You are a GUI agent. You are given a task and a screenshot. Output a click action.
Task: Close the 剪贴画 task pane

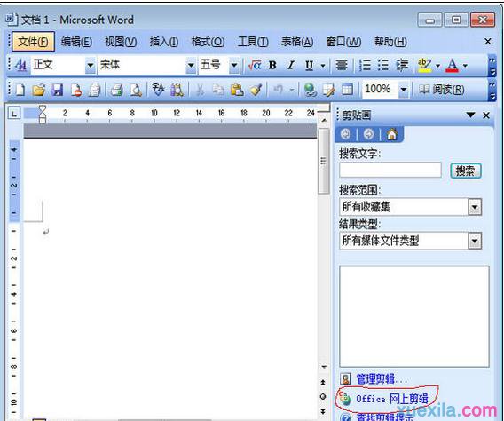coord(486,115)
